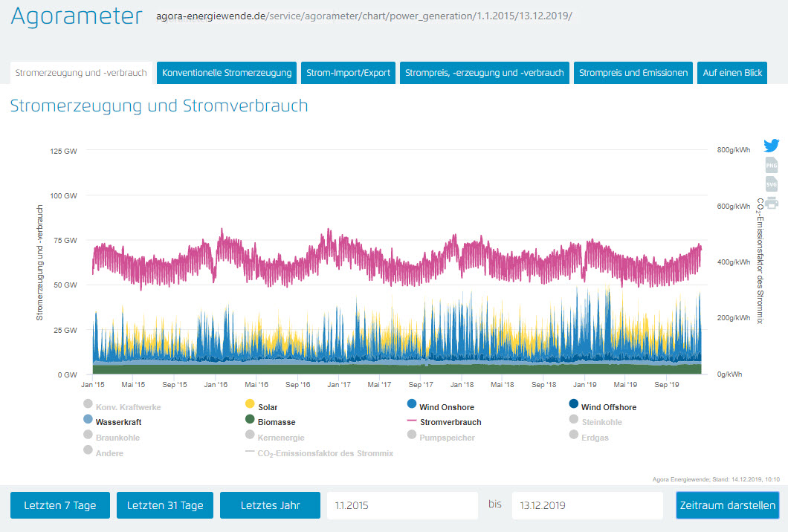This screenshot has height=532, width=788.
Task: Toggle the Wind Offshore legend marker
Action: tap(574, 404)
